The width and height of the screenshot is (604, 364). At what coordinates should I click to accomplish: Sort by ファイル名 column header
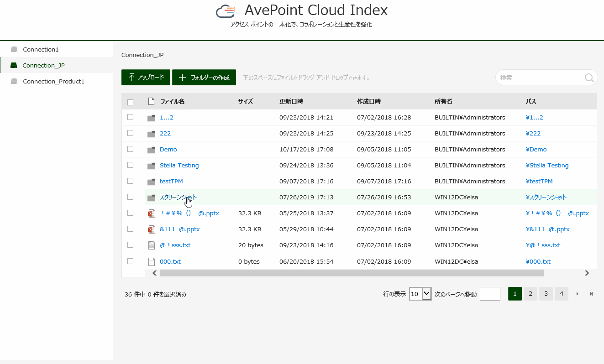click(172, 101)
